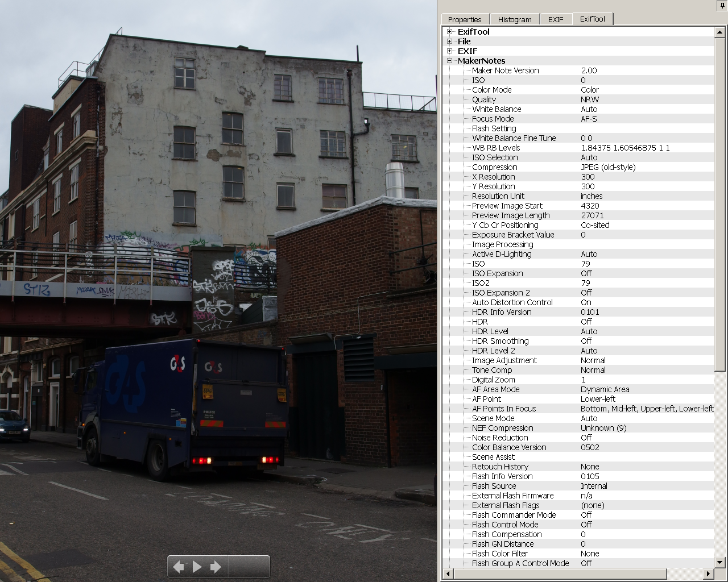Expand the EXIF tree group
Viewport: 728px width, 582px height.
click(x=450, y=51)
